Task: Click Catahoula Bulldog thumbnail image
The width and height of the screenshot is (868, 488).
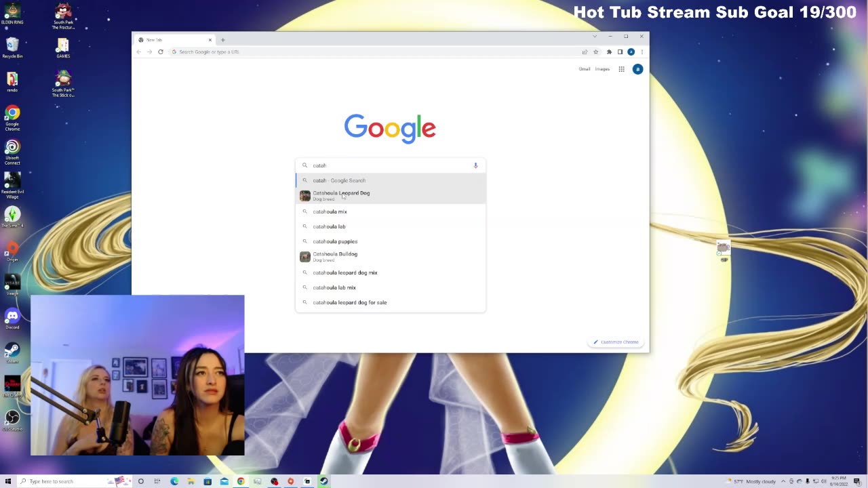Action: (x=305, y=257)
